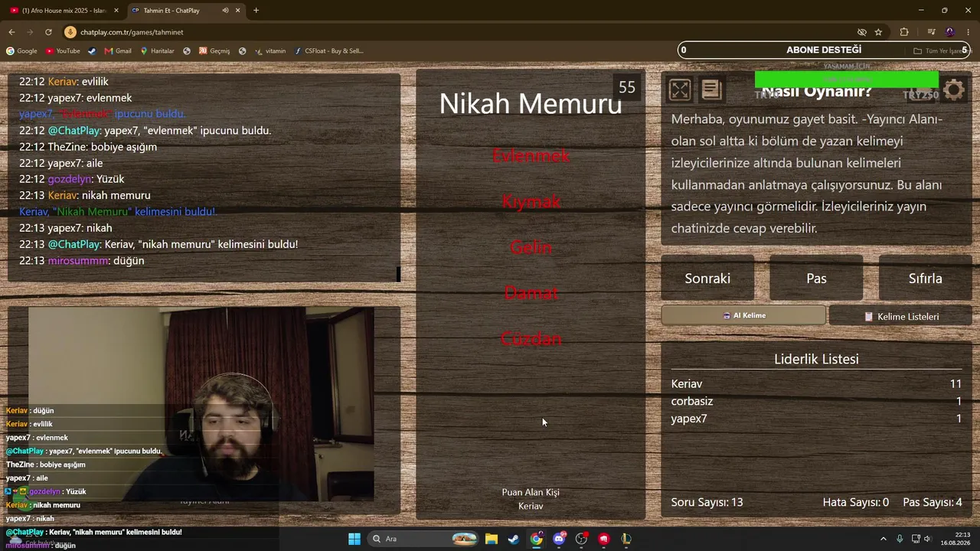Image resolution: width=980 pixels, height=551 pixels.
Task: Show hidden system tray icons
Action: pos(883,539)
